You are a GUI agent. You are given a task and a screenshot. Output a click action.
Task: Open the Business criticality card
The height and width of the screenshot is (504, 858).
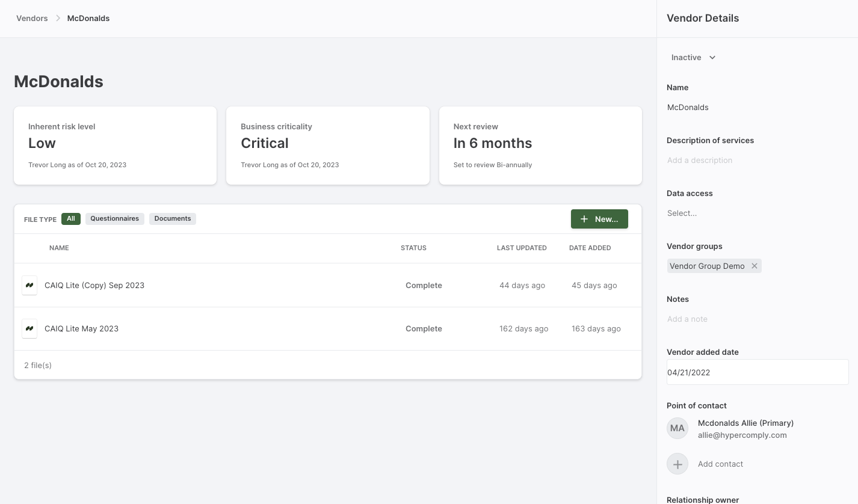point(328,146)
